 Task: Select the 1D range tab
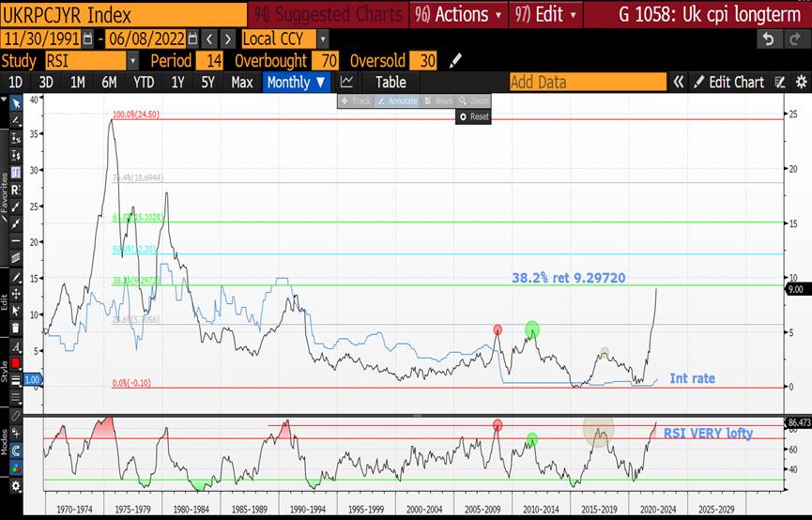pyautogui.click(x=16, y=82)
